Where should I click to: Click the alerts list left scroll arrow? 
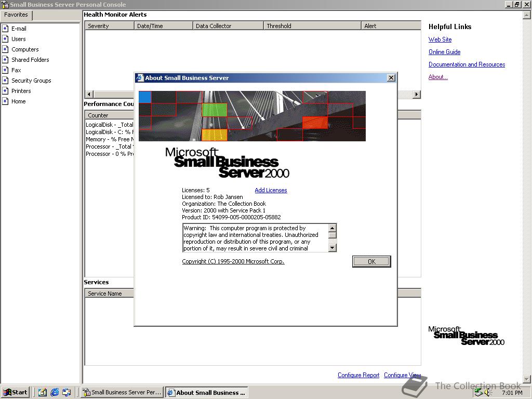pyautogui.click(x=89, y=95)
